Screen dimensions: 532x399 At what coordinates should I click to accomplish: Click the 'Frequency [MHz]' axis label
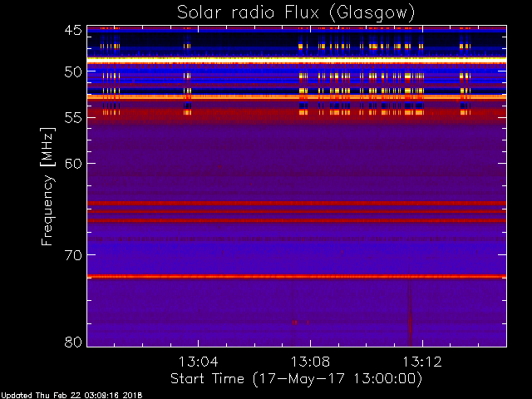click(48, 186)
